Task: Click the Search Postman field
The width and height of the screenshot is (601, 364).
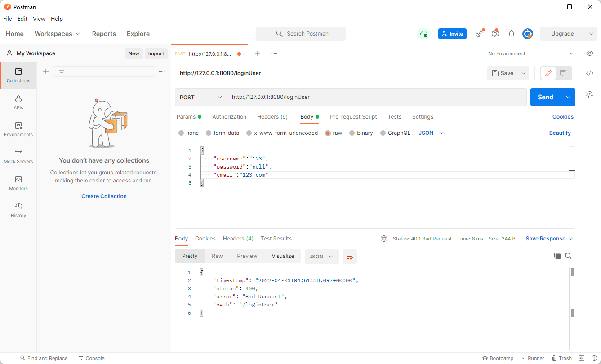Action: 301,34
